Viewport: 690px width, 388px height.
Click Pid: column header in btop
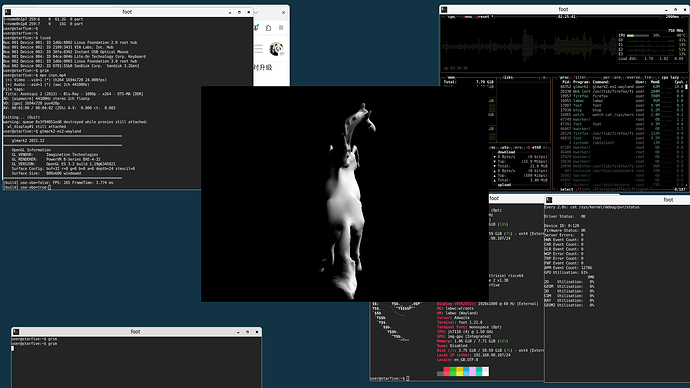pyautogui.click(x=566, y=82)
